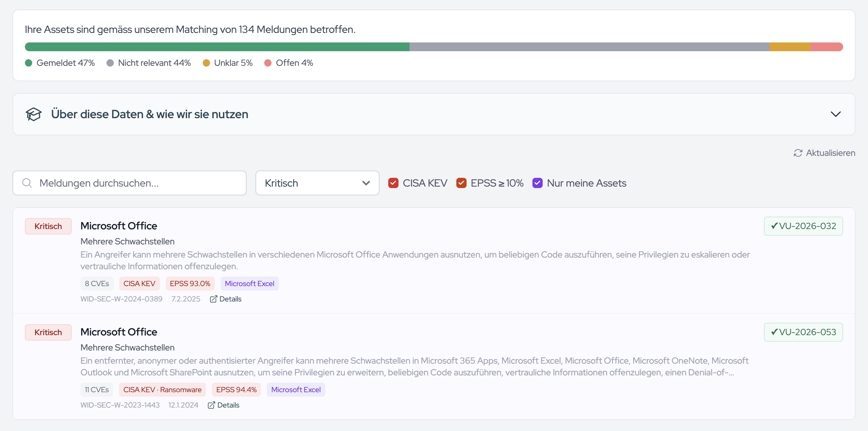
Task: Click the refresh arrows icon
Action: 798,153
